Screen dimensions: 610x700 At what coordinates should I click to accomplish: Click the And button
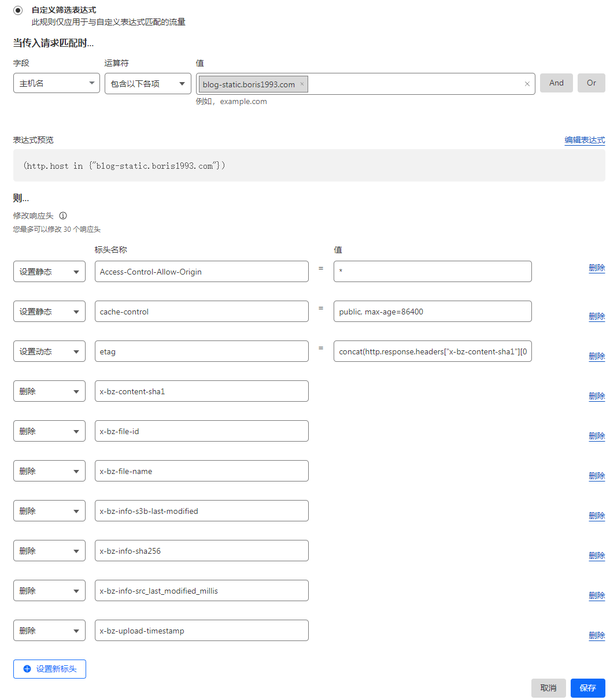(x=556, y=83)
